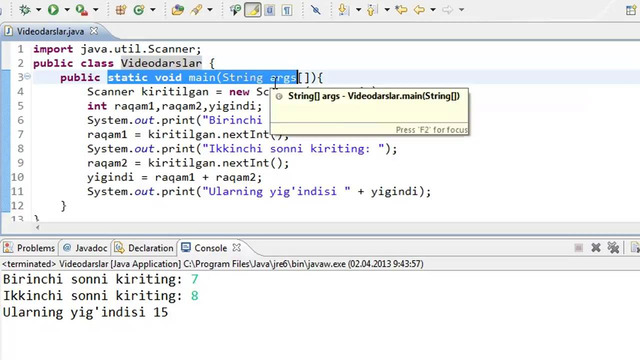Switch to the Javadoc tab
The image size is (640, 360).
click(85, 248)
